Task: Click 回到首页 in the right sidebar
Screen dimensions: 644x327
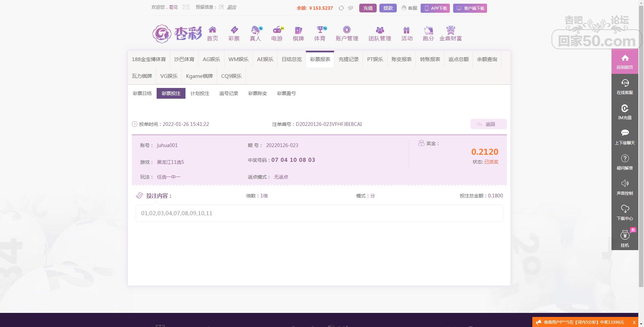Action: pyautogui.click(x=625, y=61)
